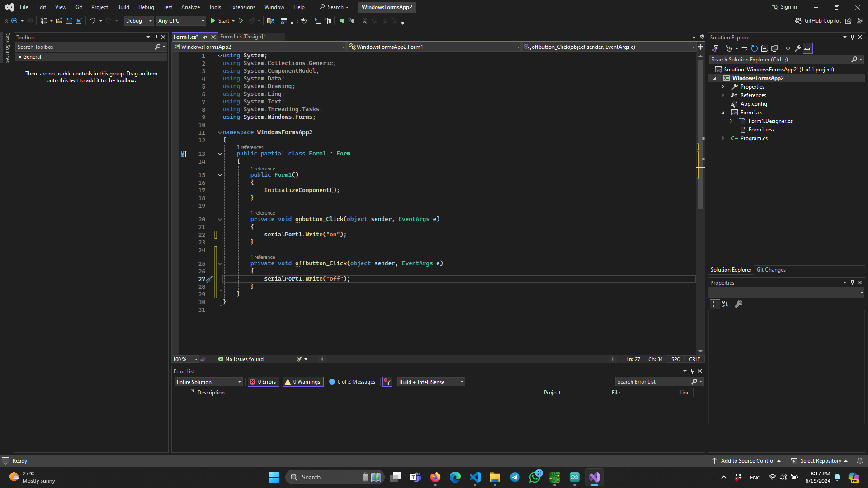The image size is (868, 488).
Task: Undo the last edit via toolbar arrow
Action: [x=92, y=21]
